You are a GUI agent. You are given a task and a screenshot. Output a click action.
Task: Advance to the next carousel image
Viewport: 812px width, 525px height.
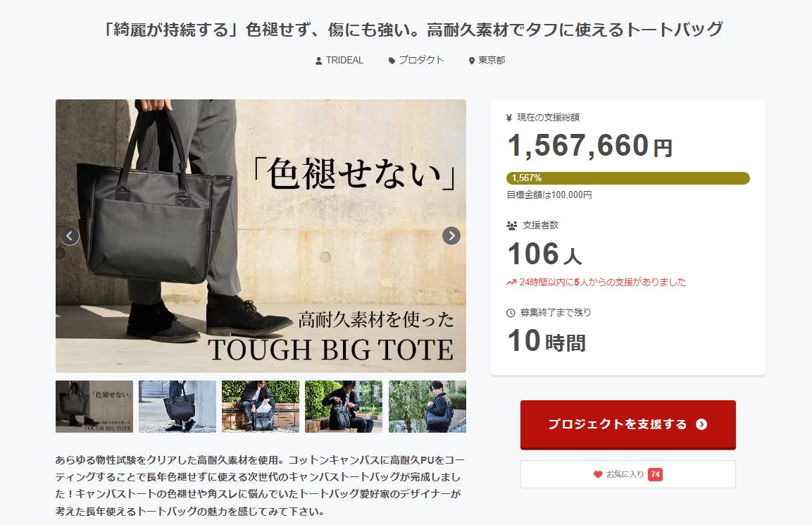451,236
